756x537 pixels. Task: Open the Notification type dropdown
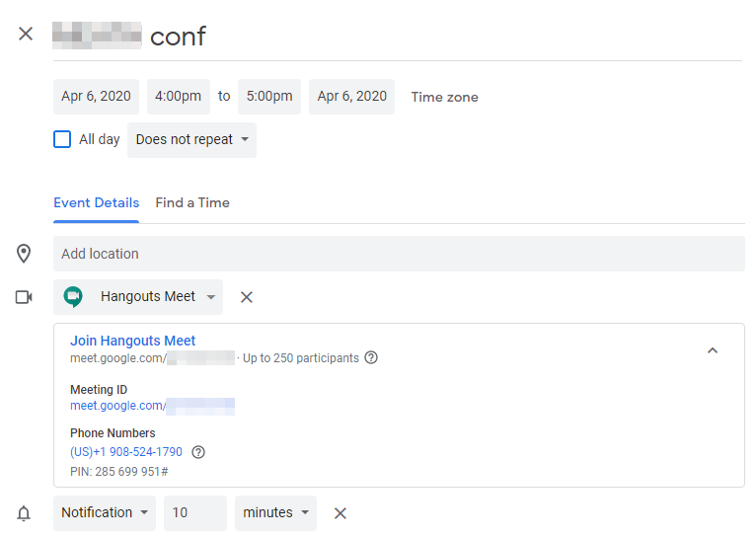105,513
